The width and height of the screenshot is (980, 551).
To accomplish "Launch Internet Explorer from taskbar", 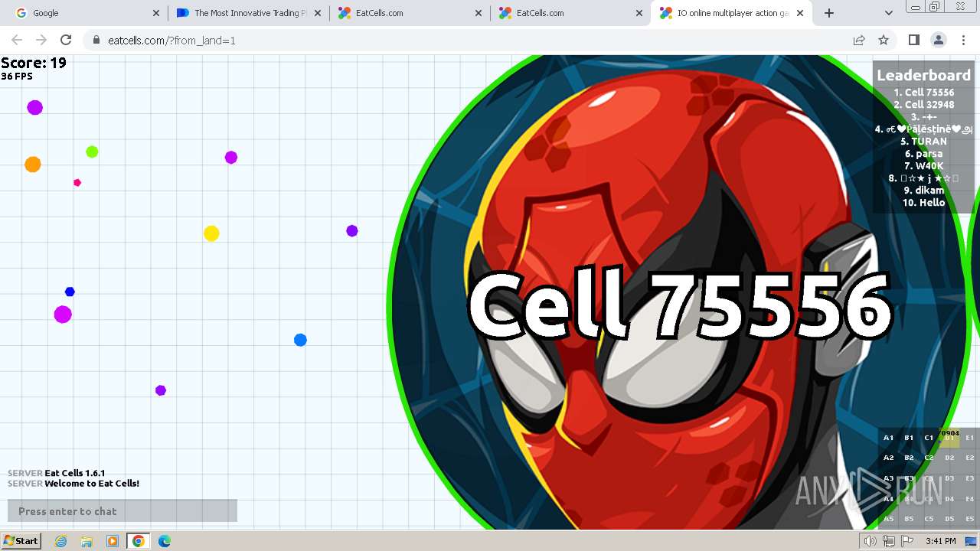I will click(61, 541).
